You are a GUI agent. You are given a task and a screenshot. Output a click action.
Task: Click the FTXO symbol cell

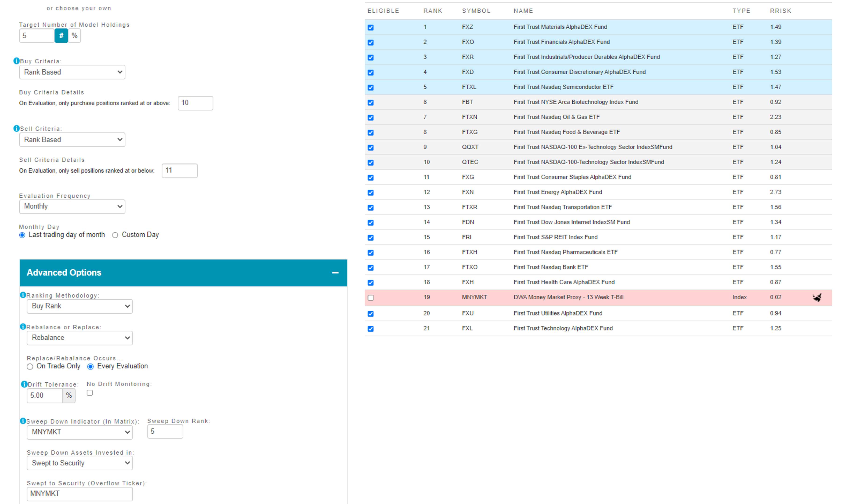coord(470,267)
